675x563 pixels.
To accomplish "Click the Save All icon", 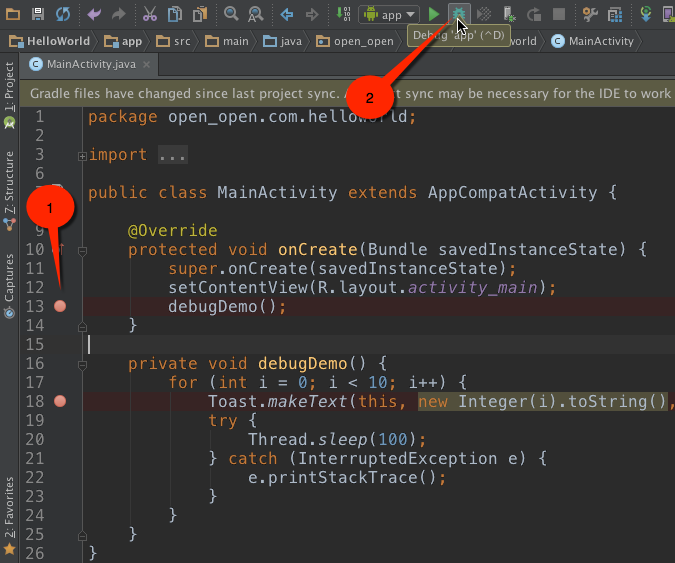I will 37,14.
